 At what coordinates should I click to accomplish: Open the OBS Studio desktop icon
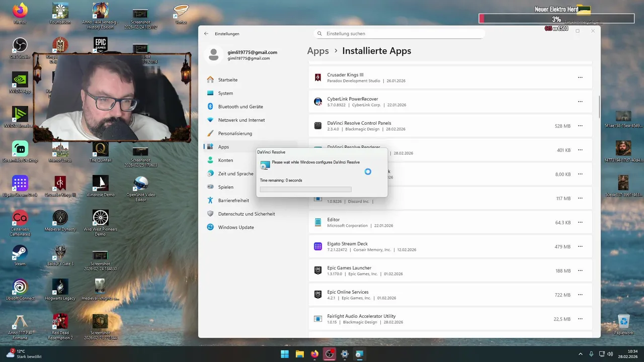pos(20,48)
